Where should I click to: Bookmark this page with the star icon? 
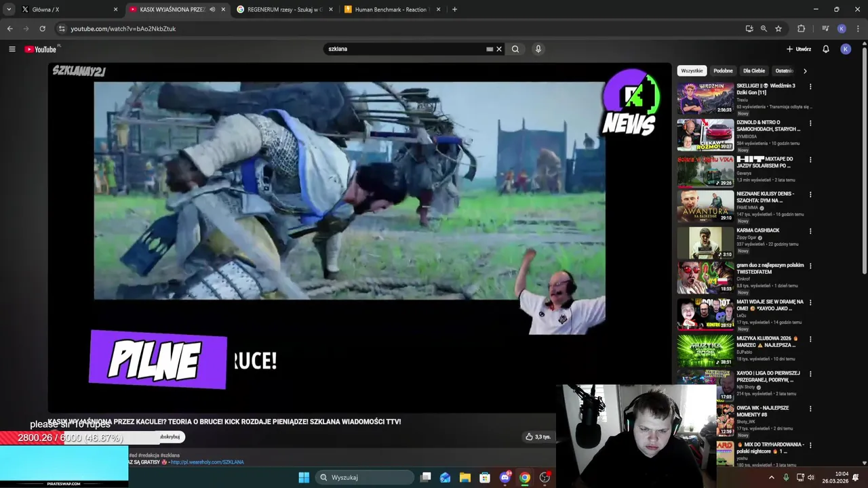[778, 28]
